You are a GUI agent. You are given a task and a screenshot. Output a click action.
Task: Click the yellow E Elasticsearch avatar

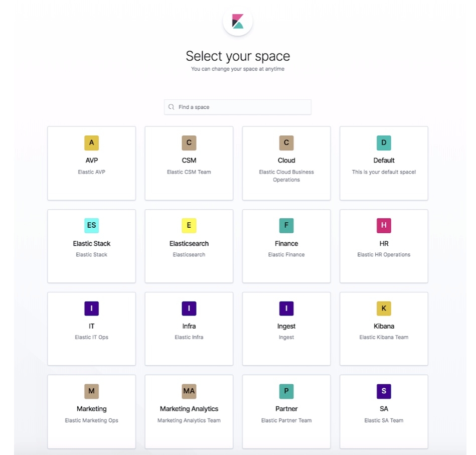point(189,226)
